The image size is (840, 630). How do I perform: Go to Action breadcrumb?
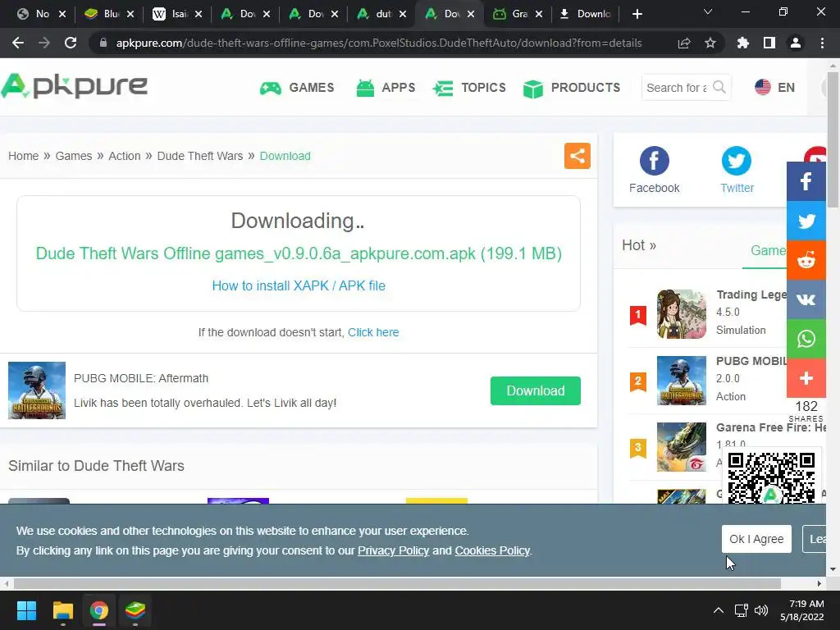tap(125, 156)
